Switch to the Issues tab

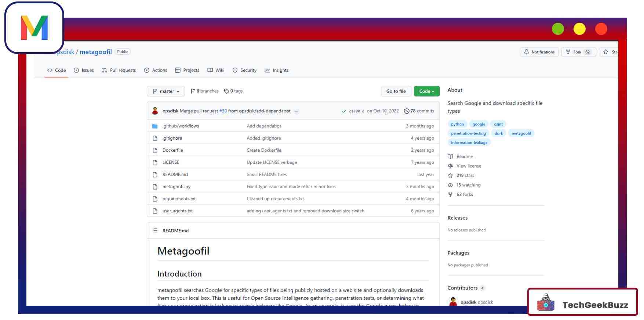84,71
